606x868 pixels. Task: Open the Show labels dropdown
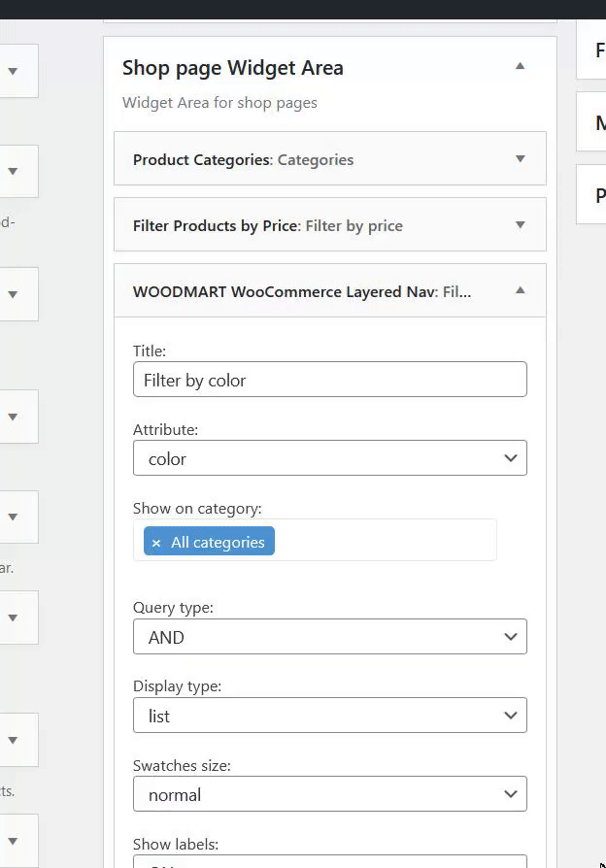329,861
